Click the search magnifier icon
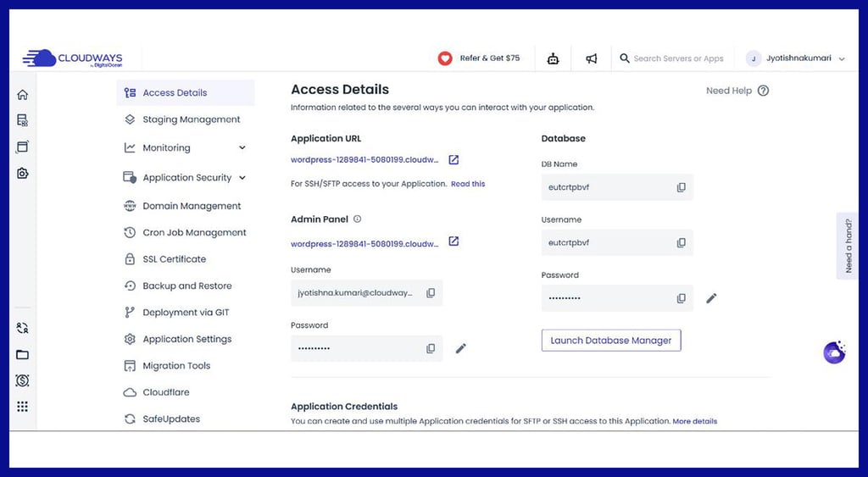The image size is (868, 477). click(x=625, y=58)
